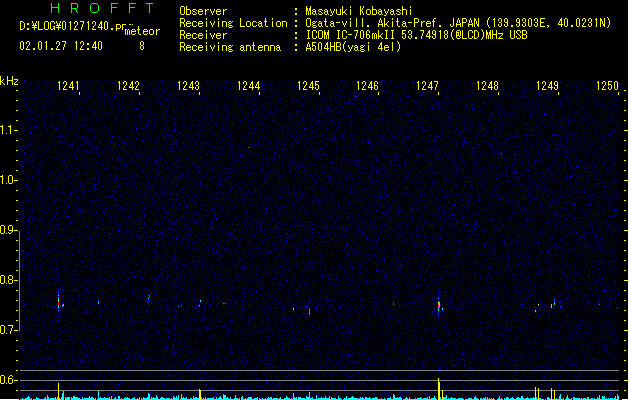This screenshot has width=629, height=400.
Task: Click the meteor echo just after 1243
Action: [x=200, y=303]
